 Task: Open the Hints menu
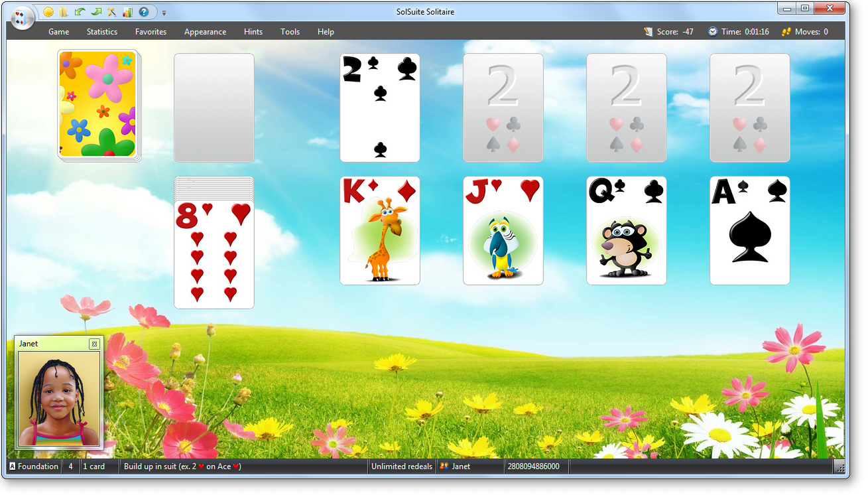tap(253, 31)
